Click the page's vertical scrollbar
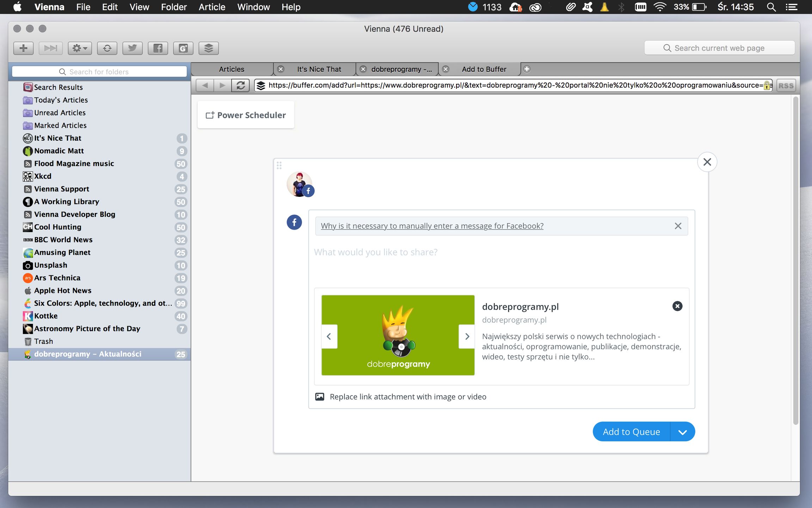 pyautogui.click(x=795, y=261)
